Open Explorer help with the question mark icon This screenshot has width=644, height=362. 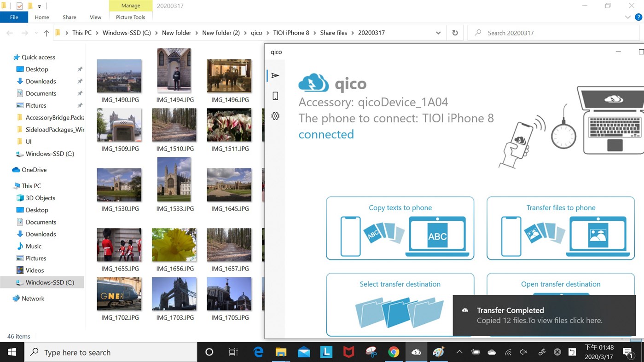(639, 17)
